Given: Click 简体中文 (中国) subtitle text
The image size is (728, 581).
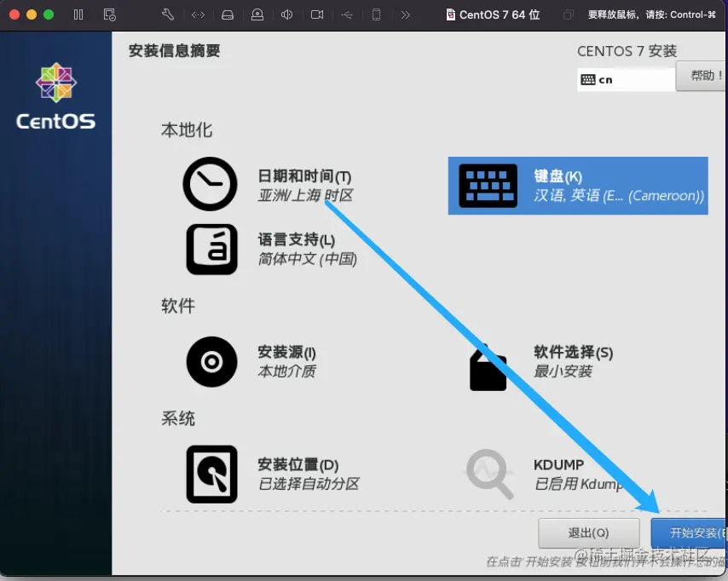Looking at the screenshot, I should (308, 259).
